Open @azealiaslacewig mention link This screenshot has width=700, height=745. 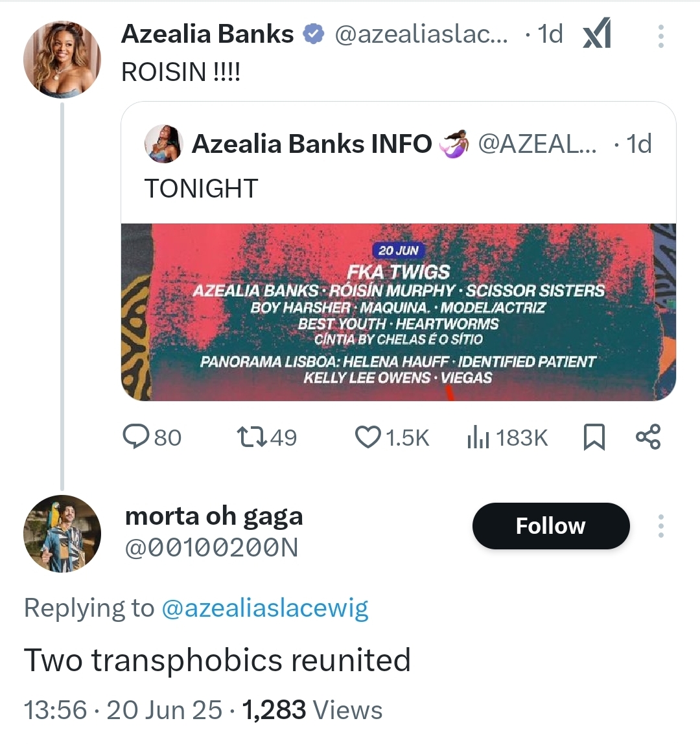click(264, 608)
